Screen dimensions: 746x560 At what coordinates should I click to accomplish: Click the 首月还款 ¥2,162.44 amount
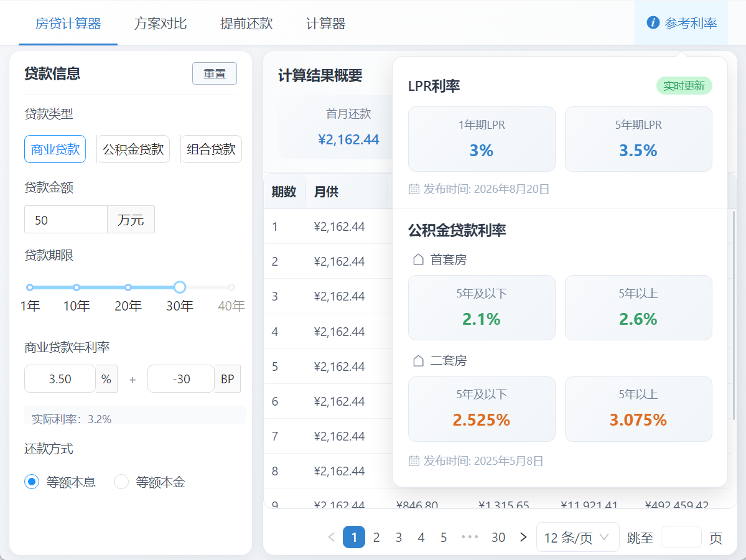pos(348,139)
